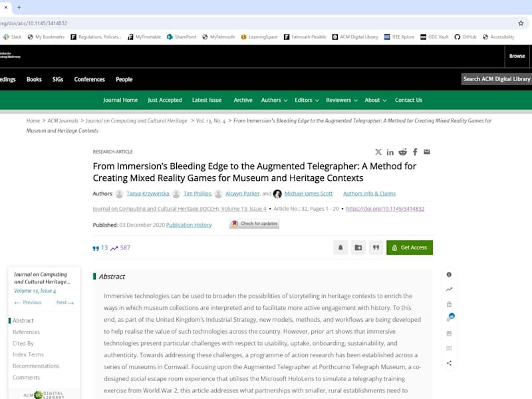This screenshot has height=399, width=532.
Task: Click Check for updates button
Action: (255, 223)
